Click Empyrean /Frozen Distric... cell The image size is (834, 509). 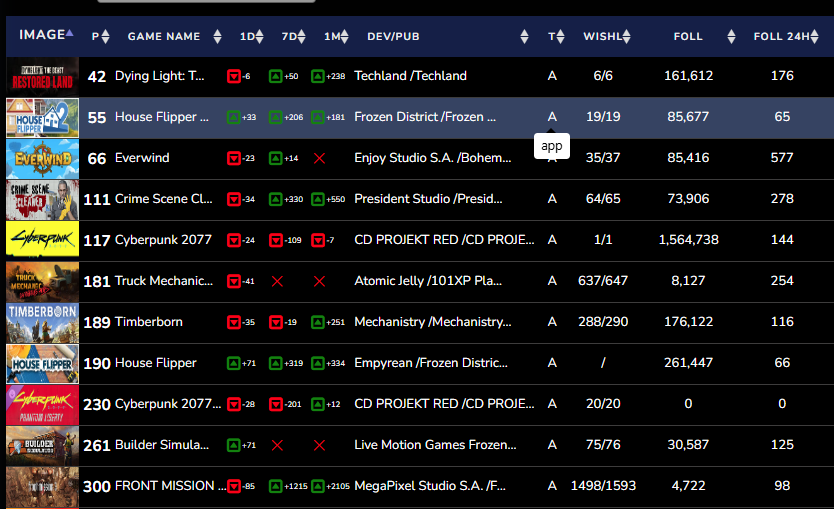[x=431, y=363]
